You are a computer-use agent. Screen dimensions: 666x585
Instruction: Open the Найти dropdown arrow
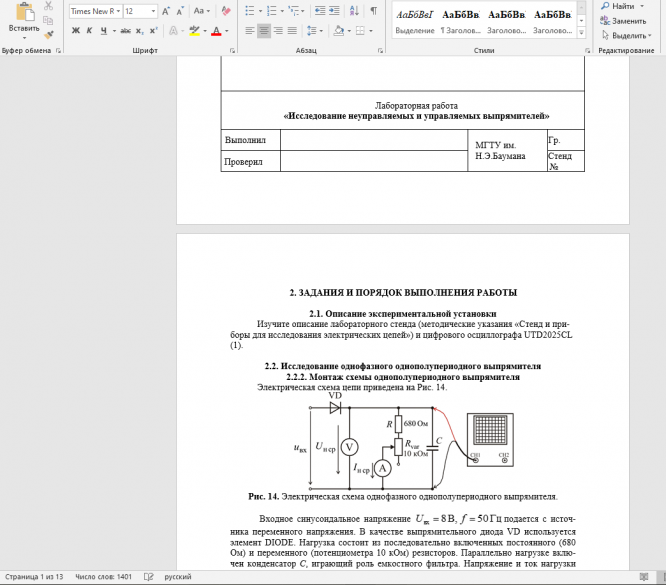point(642,6)
